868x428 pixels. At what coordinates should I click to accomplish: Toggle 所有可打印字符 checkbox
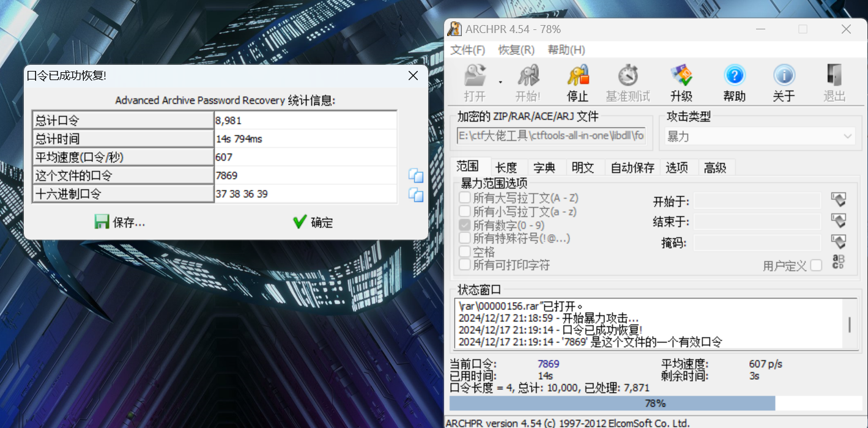pos(465,265)
